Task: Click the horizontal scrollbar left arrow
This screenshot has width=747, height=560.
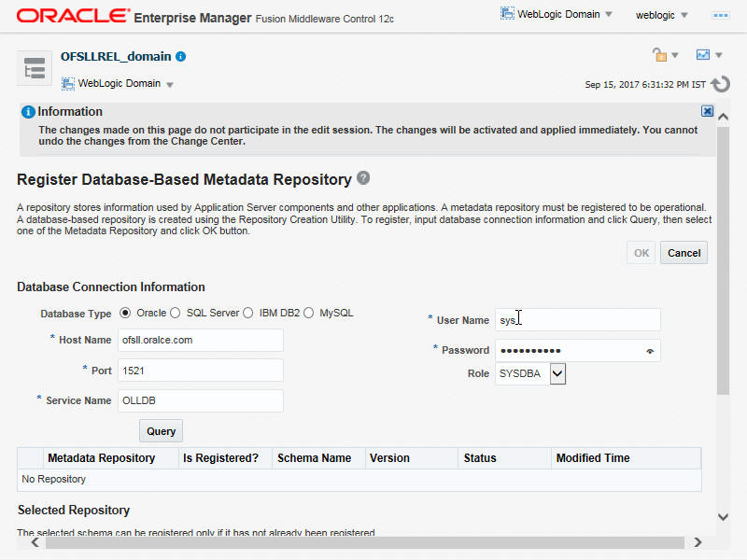Action: [x=35, y=542]
